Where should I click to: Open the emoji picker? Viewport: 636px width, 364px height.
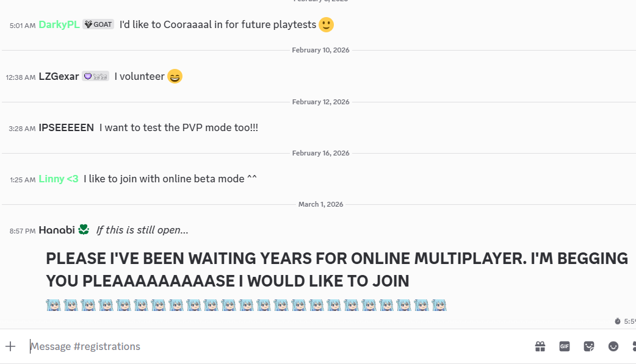[613, 346]
